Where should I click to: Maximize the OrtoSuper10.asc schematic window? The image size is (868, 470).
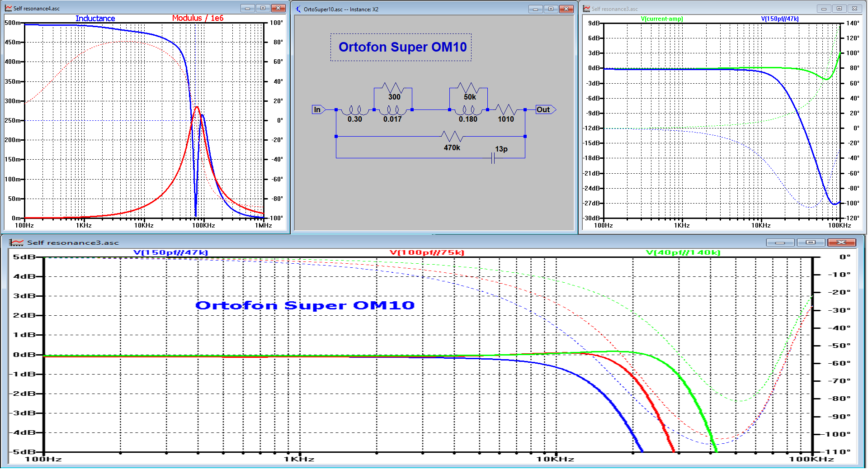point(551,9)
